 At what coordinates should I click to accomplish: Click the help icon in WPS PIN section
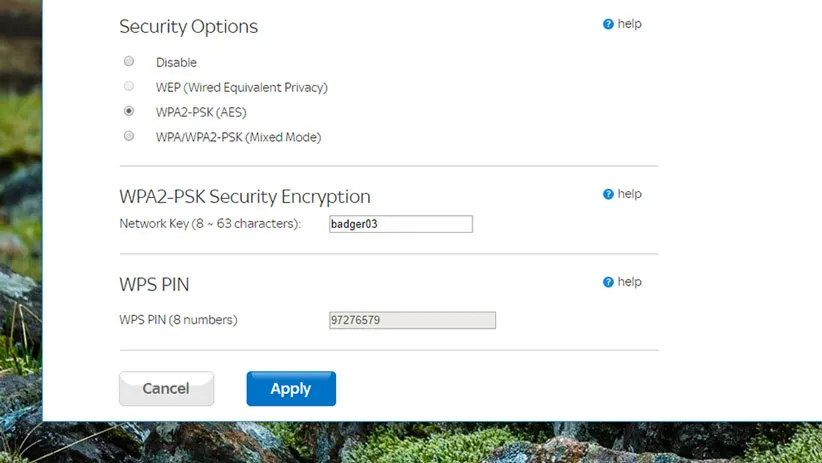[608, 282]
